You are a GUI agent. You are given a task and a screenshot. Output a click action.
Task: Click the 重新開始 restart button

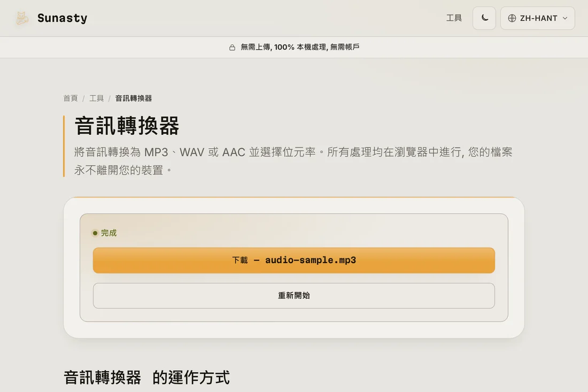point(294,296)
